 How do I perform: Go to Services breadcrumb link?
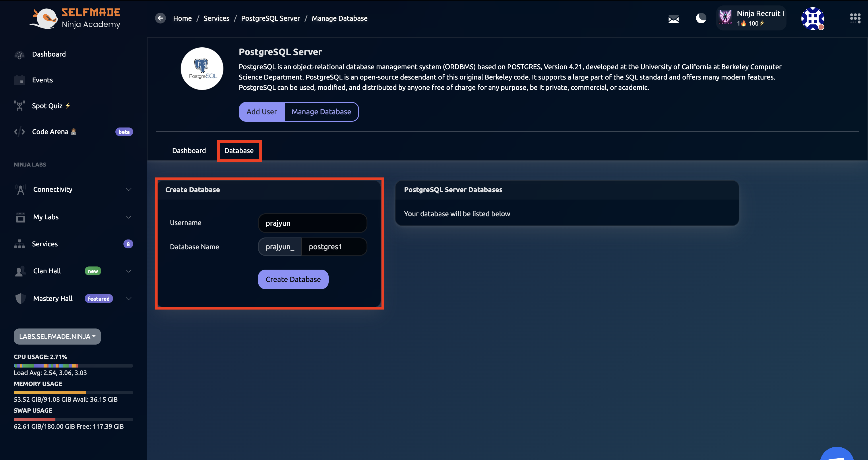click(216, 18)
